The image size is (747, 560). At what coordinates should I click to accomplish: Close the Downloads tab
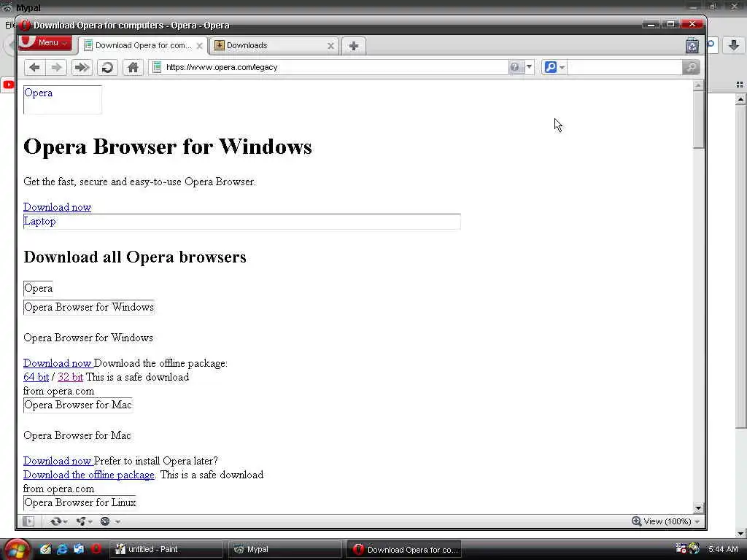point(330,46)
